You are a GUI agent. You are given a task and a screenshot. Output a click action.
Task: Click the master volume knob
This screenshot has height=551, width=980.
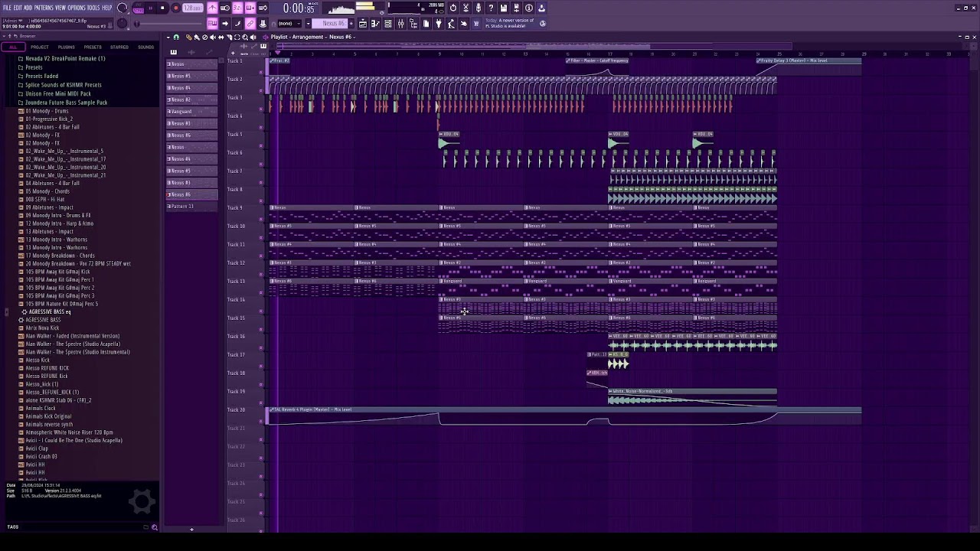(x=122, y=8)
